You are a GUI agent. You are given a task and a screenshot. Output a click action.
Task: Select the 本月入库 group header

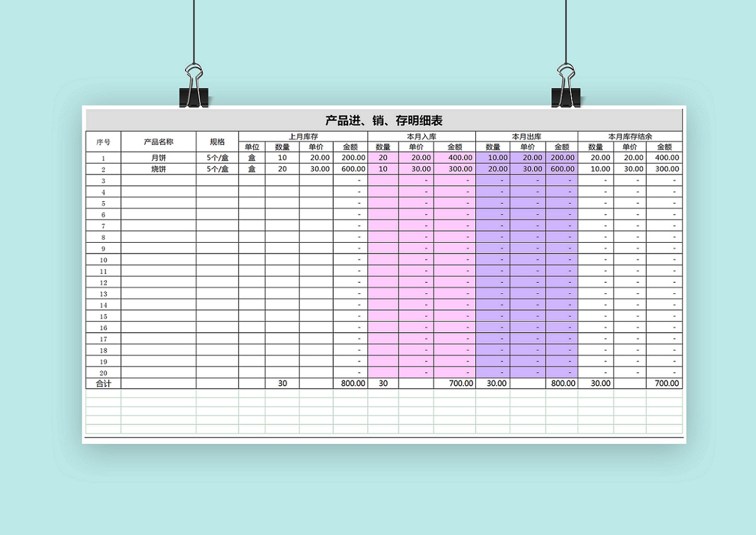pos(421,137)
